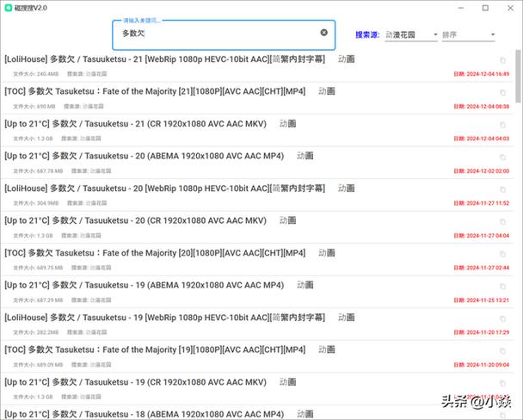Select [Up to 21°C] Tasuuketsu - 19 (ABEMA MP4) title
The width and height of the screenshot is (523, 420).
[x=145, y=285]
